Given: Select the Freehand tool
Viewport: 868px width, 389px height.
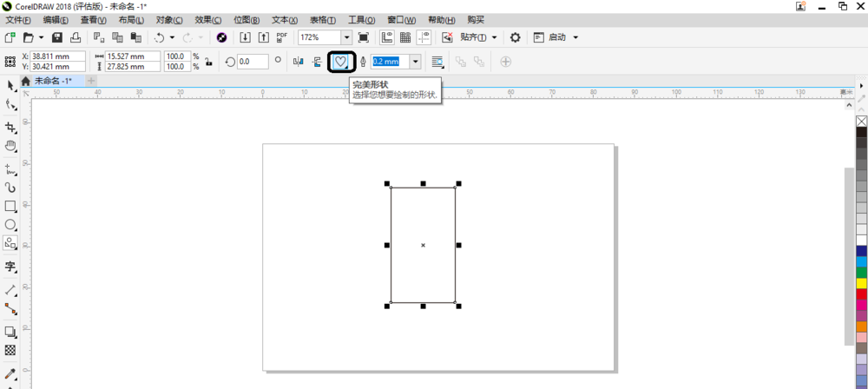Looking at the screenshot, I should point(10,169).
